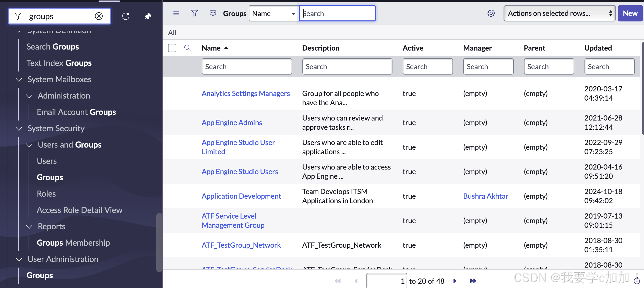Open the personalize list gear icon
Screen dimensions: 644x288
point(491,13)
